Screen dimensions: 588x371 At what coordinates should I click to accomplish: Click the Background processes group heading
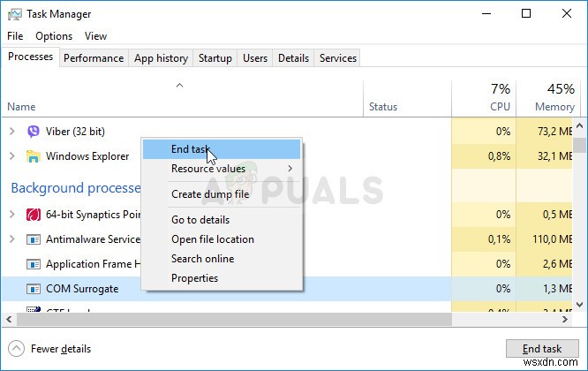(x=76, y=188)
